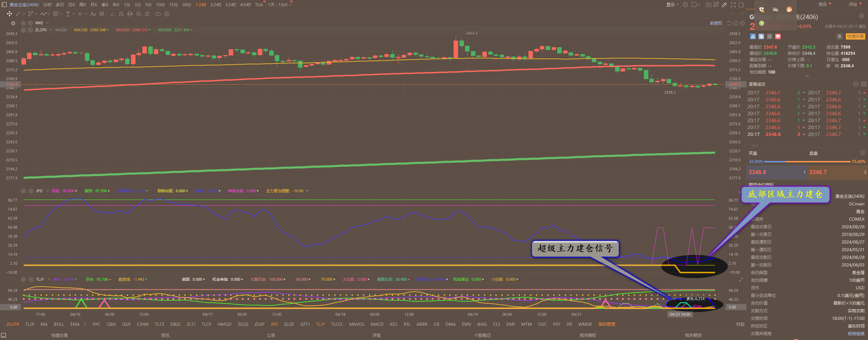Switch to Tick chart view
868x340 pixels.
click(259, 5)
